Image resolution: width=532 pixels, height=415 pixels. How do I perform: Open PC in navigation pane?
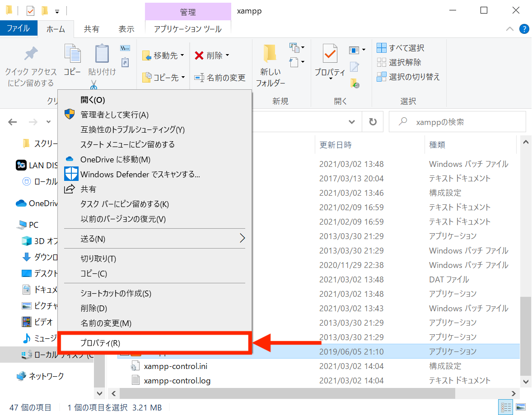28,225
